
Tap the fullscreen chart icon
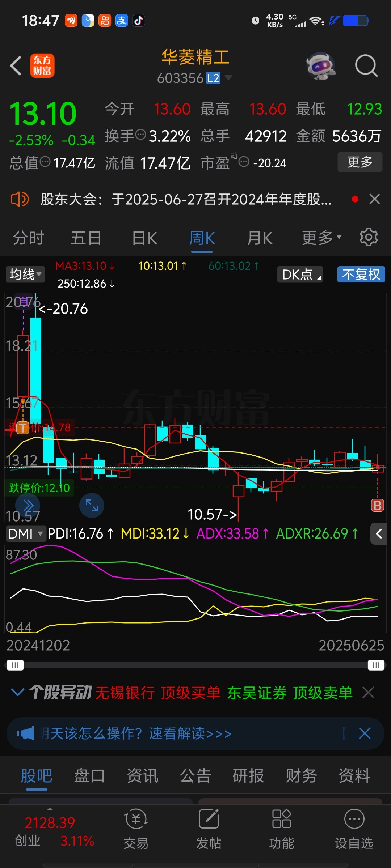tap(92, 505)
